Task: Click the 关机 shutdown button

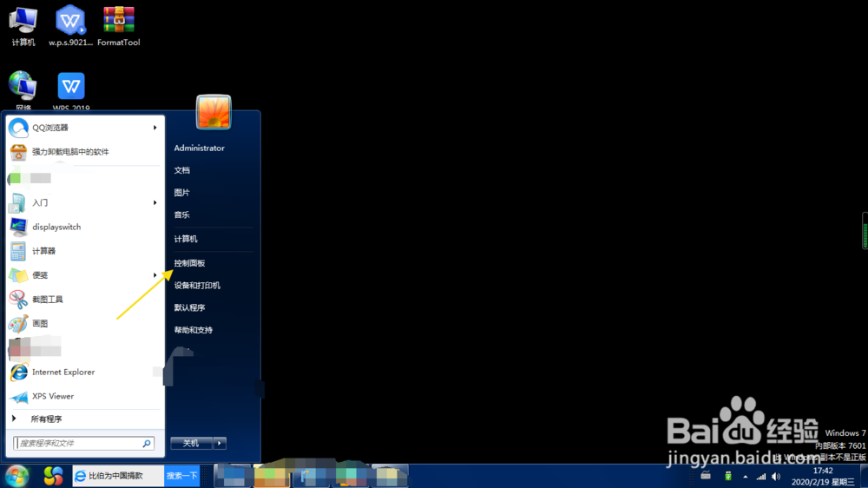Action: click(192, 443)
